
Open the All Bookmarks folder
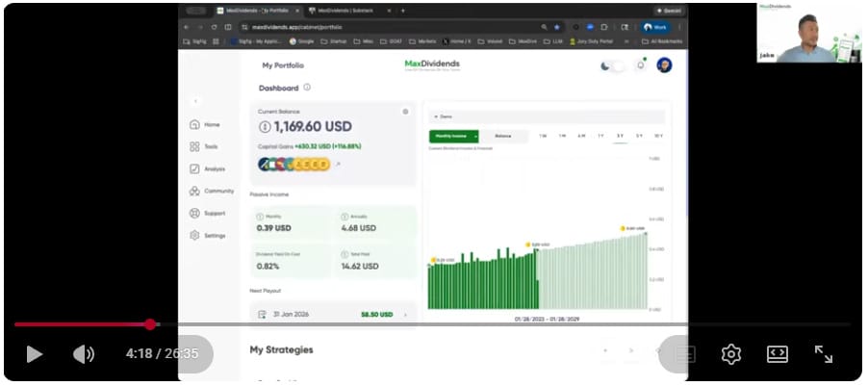[662, 41]
